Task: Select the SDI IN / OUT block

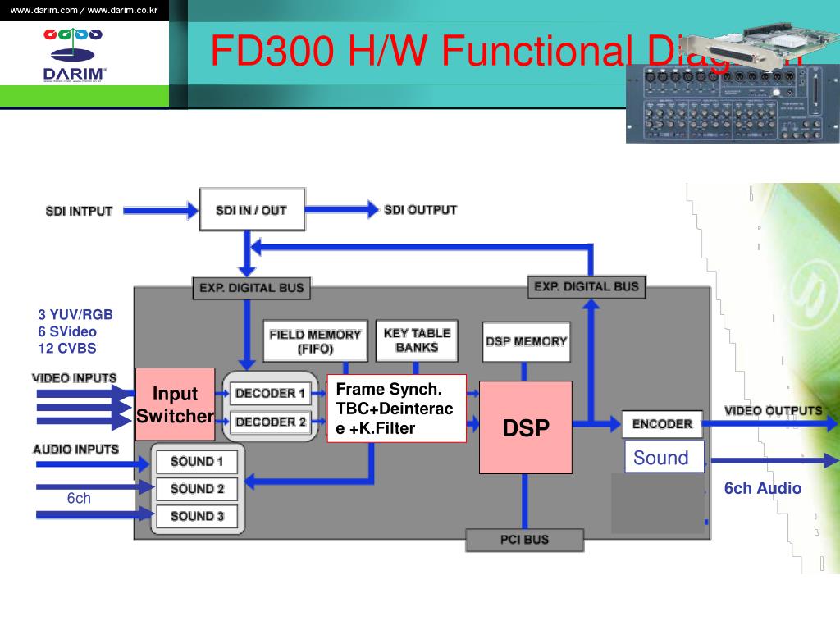Action: tap(252, 209)
